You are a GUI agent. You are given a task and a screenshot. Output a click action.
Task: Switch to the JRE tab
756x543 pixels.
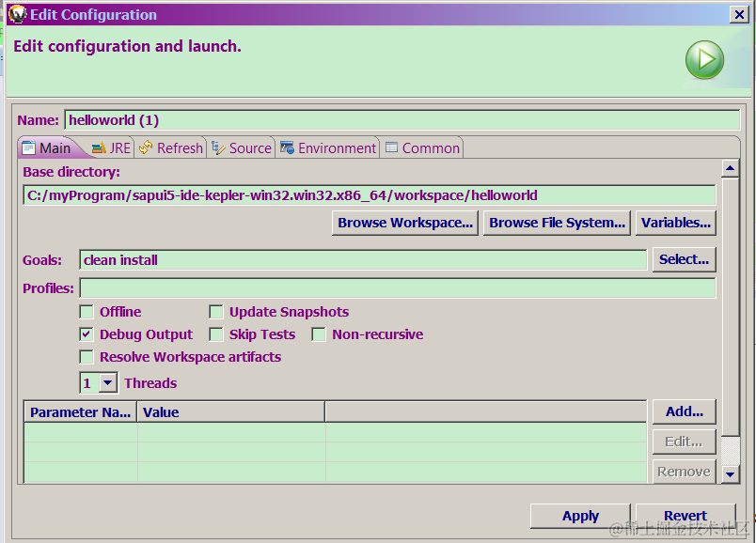click(112, 147)
